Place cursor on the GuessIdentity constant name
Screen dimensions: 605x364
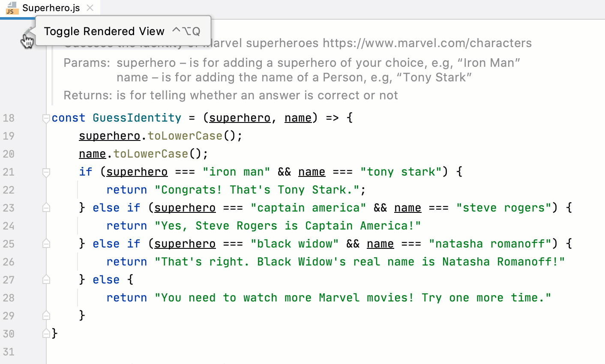point(137,118)
